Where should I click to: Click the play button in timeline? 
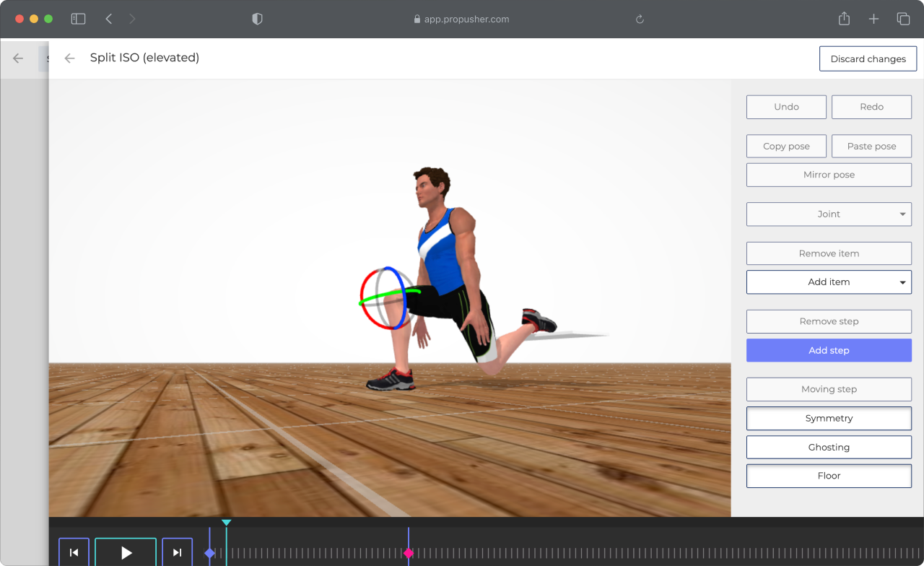pyautogui.click(x=126, y=552)
